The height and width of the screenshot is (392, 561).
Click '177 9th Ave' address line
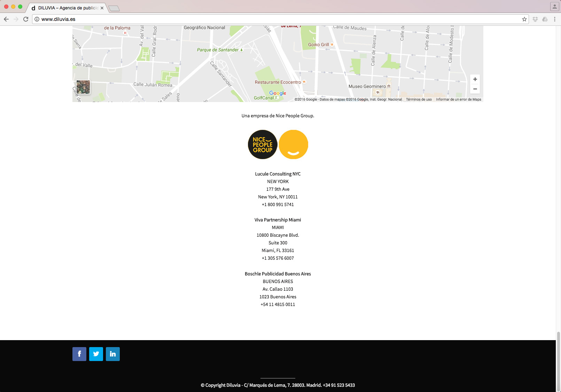click(x=278, y=189)
